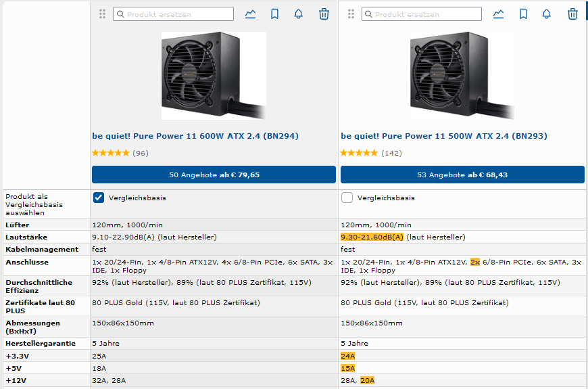588x389 pixels.
Task: Open '53 Angebote ab € 68,43' offers
Action: pos(462,175)
